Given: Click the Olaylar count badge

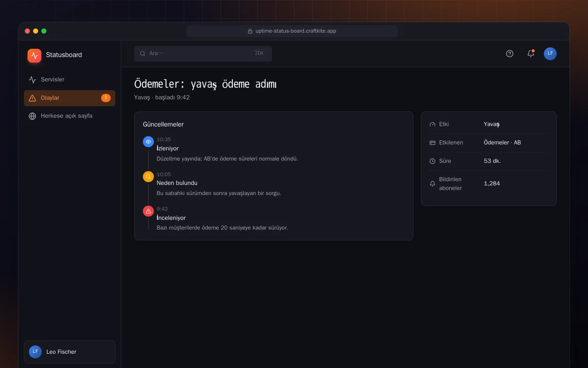Looking at the screenshot, I should click(106, 98).
